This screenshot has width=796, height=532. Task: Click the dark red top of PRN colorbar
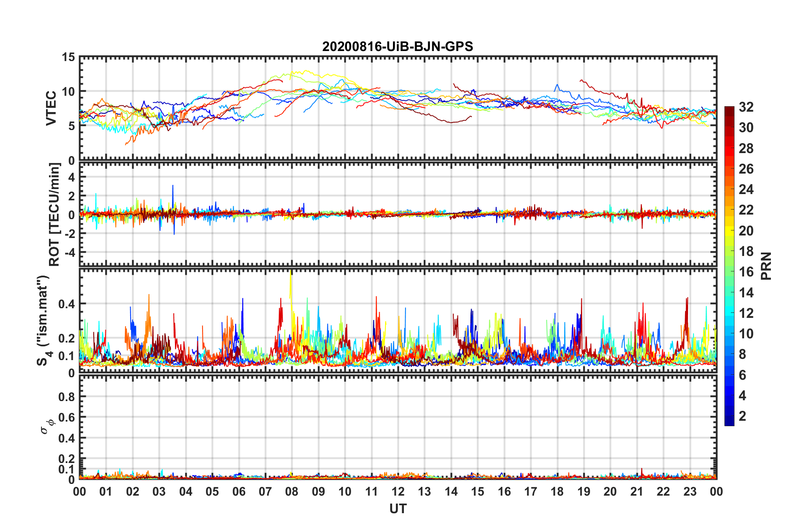pos(729,111)
